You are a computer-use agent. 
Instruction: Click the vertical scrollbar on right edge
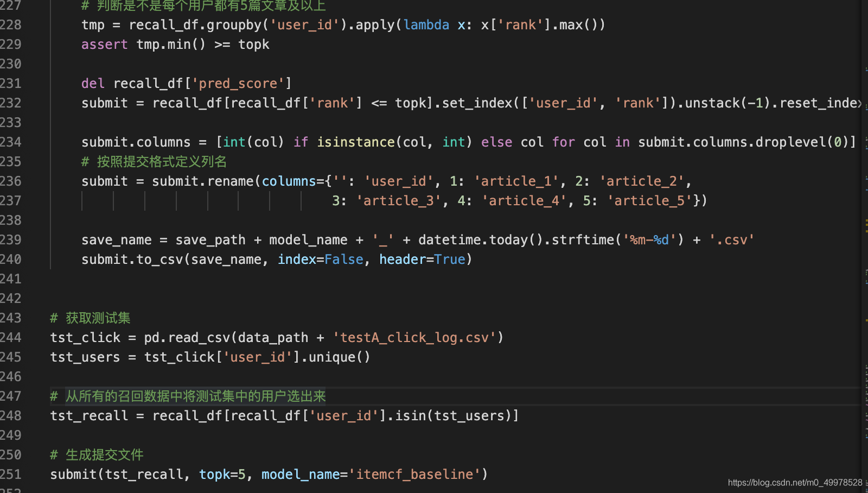866,246
